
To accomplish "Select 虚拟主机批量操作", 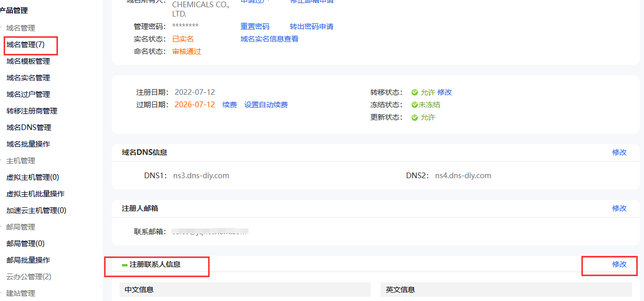I will (35, 194).
